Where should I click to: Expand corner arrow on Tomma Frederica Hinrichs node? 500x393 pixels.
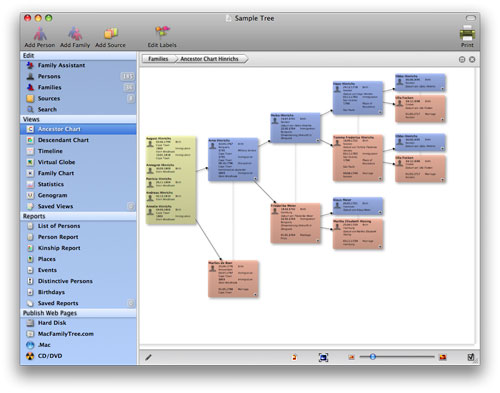tap(380, 179)
